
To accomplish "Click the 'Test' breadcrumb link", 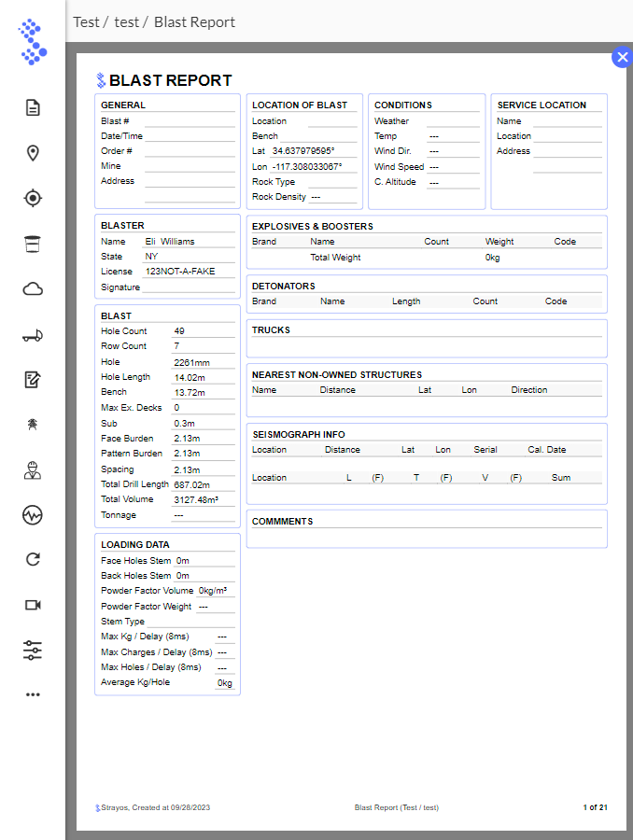I will click(x=86, y=21).
